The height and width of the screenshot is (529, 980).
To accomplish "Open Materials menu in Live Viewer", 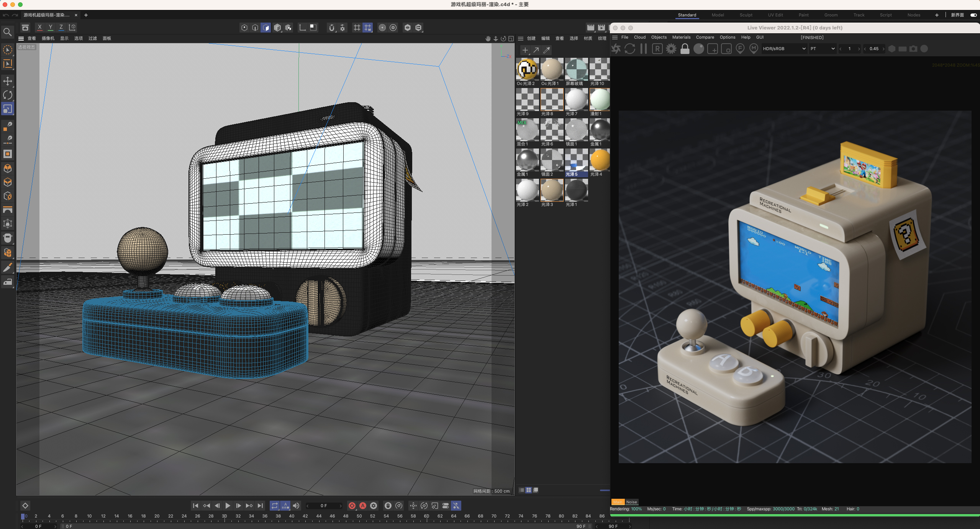I will pos(681,38).
